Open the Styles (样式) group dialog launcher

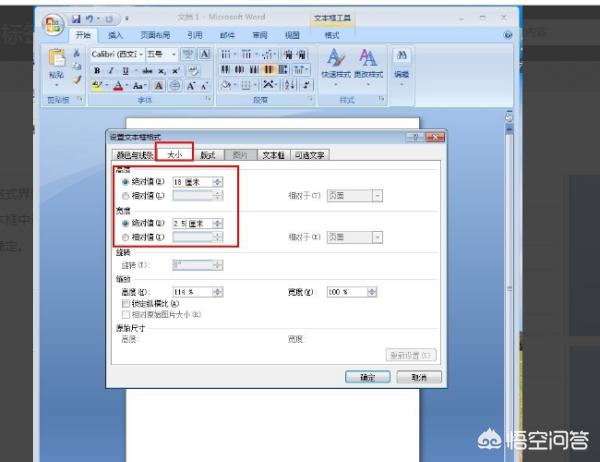(x=381, y=99)
